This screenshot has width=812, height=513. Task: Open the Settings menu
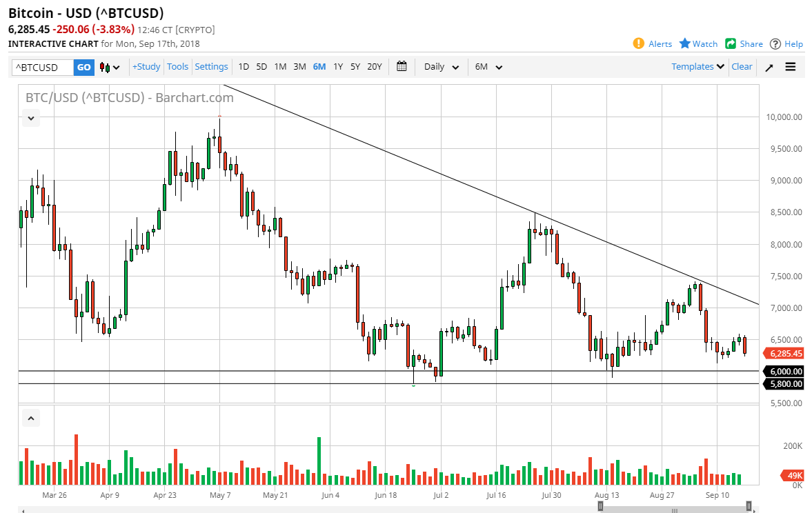[x=211, y=66]
